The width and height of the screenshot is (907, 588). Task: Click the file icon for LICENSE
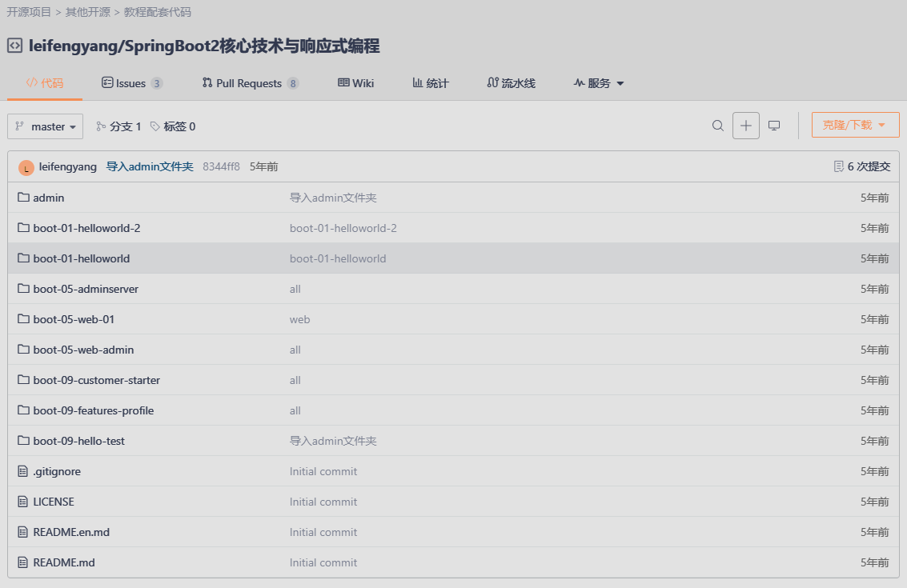(x=22, y=502)
